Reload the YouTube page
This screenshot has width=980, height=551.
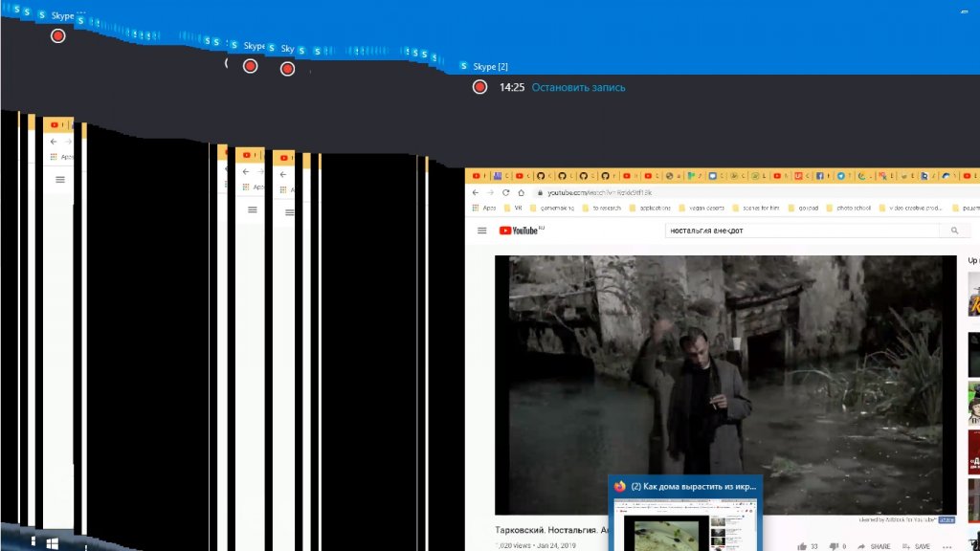(x=505, y=192)
